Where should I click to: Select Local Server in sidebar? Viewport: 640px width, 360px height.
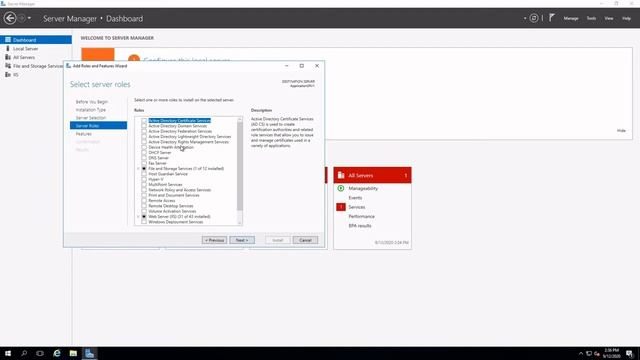point(25,49)
